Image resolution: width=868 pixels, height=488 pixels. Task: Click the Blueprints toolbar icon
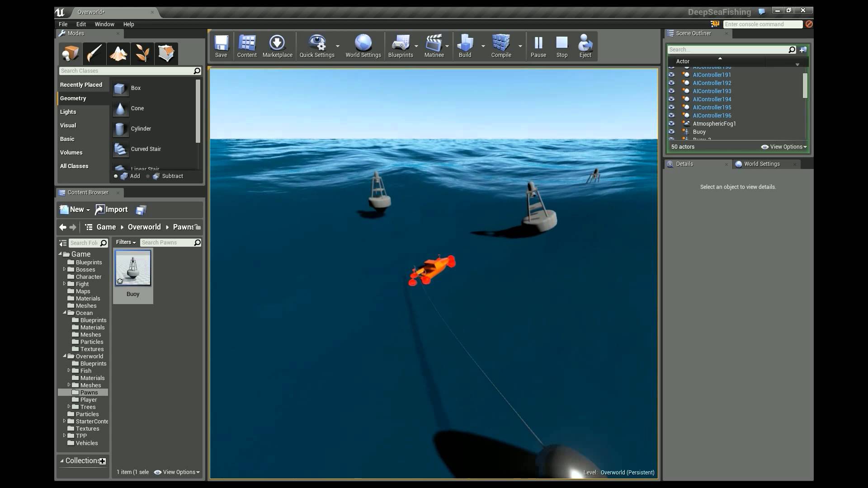(401, 46)
